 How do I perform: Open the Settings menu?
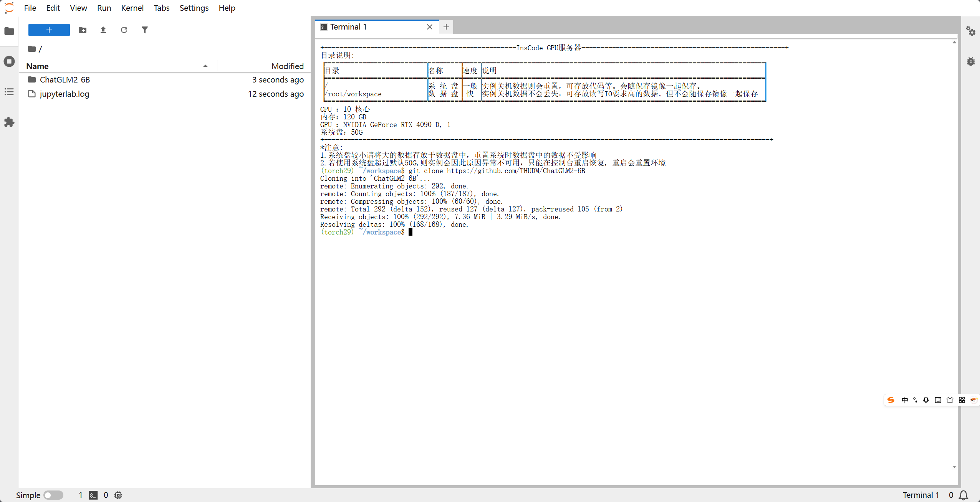coord(194,8)
